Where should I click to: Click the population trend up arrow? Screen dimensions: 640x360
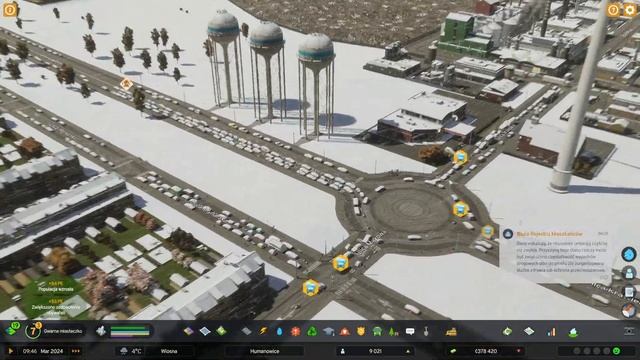[x=407, y=351]
